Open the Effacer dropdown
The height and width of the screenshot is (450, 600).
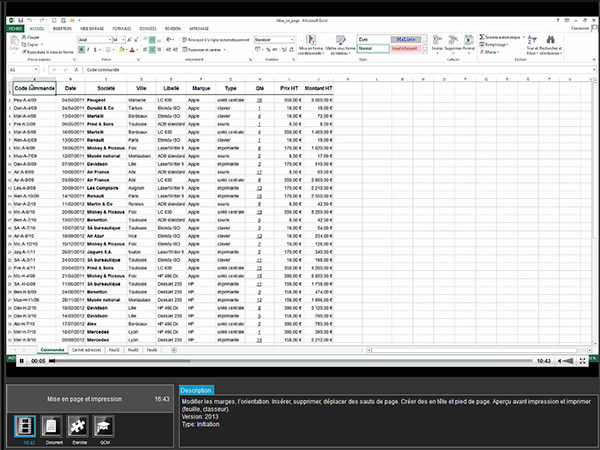click(x=489, y=52)
